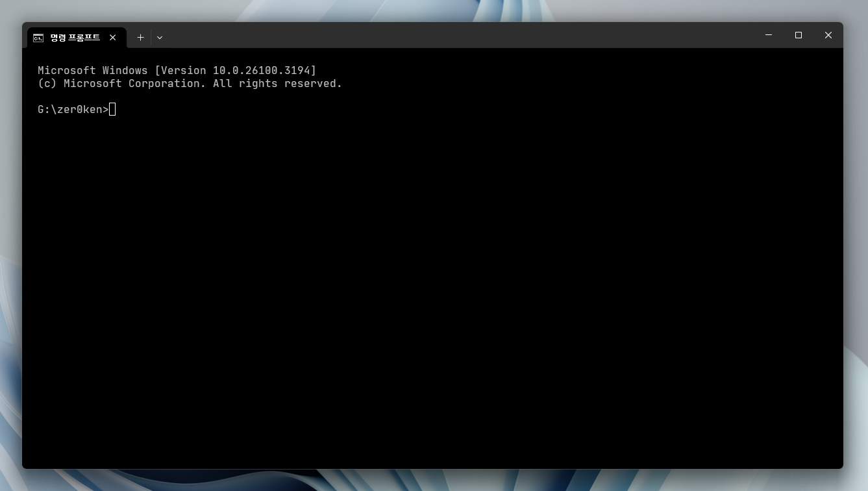Open a new tab with plus button
The height and width of the screenshot is (491, 868).
[x=140, y=38]
